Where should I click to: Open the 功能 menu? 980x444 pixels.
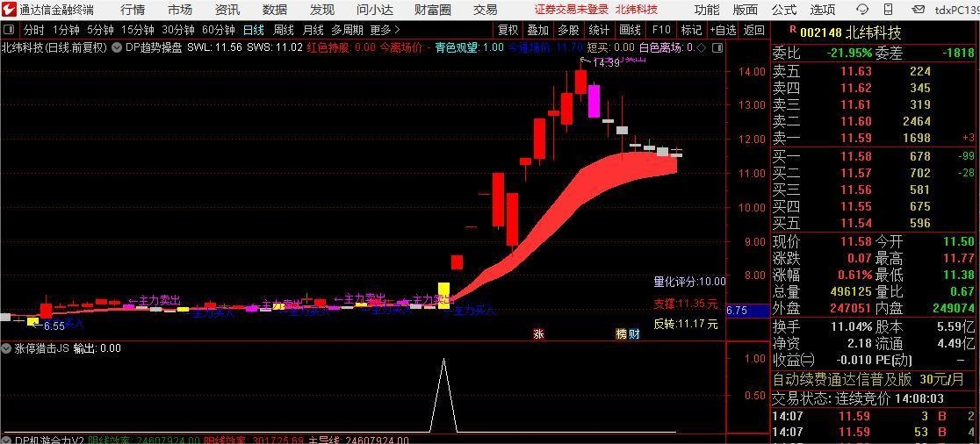pos(707,10)
